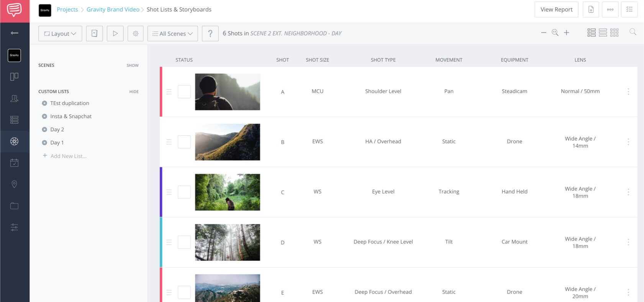
Task: Start the slideshow play button
Action: [115, 34]
